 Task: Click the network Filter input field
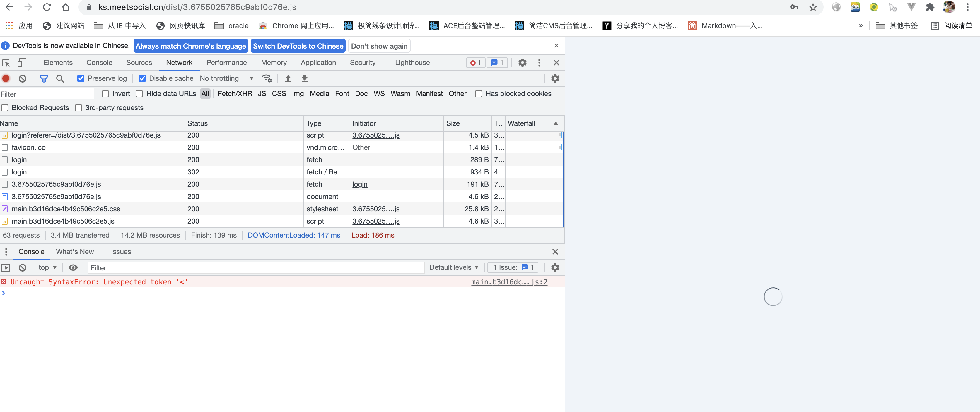coord(47,94)
